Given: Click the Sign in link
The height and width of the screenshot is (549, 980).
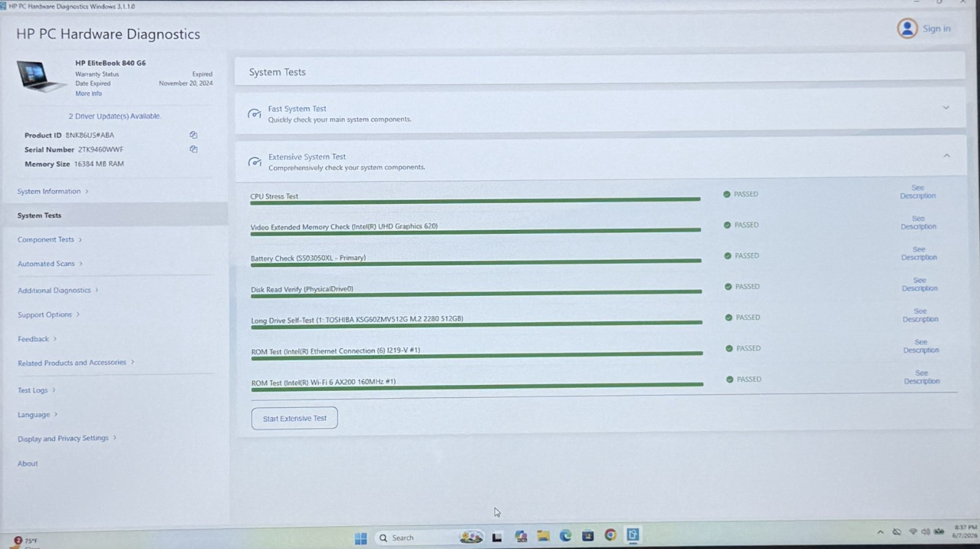Looking at the screenshot, I should pos(937,29).
